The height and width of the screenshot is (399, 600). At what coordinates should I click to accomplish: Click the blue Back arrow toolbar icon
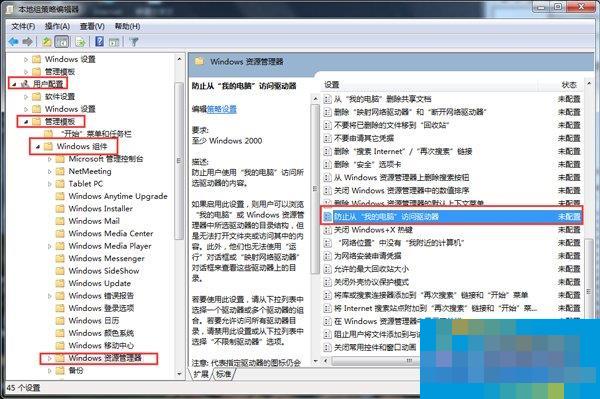(x=14, y=41)
